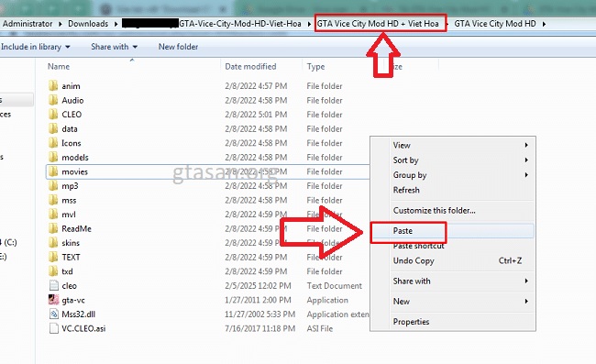Click the date 2/8/2022 5:01 PM

point(256,115)
